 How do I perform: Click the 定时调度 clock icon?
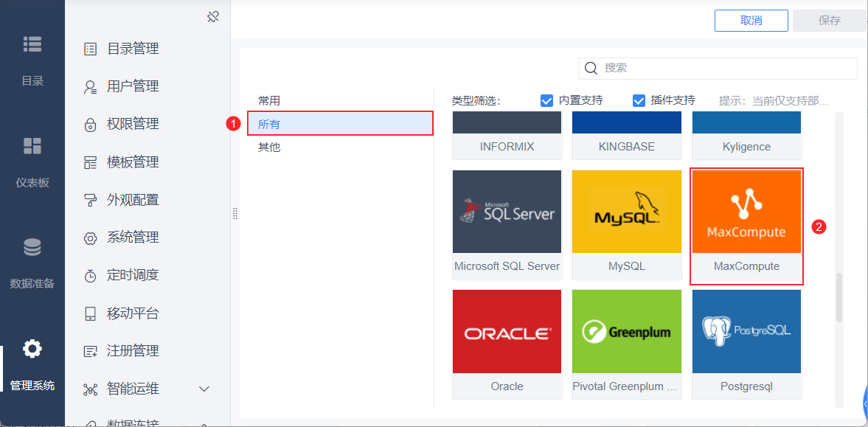coord(90,275)
